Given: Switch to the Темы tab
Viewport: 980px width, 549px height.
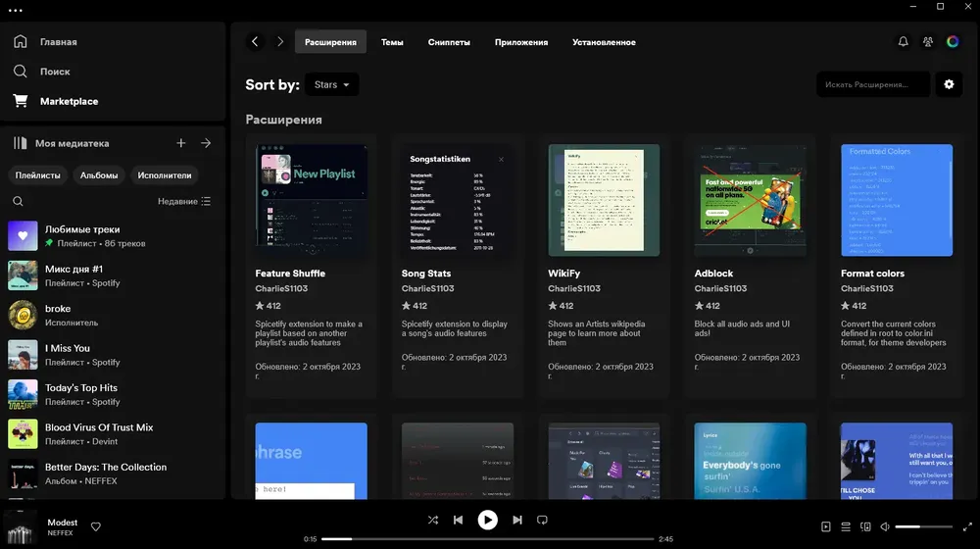Looking at the screenshot, I should pyautogui.click(x=393, y=42).
